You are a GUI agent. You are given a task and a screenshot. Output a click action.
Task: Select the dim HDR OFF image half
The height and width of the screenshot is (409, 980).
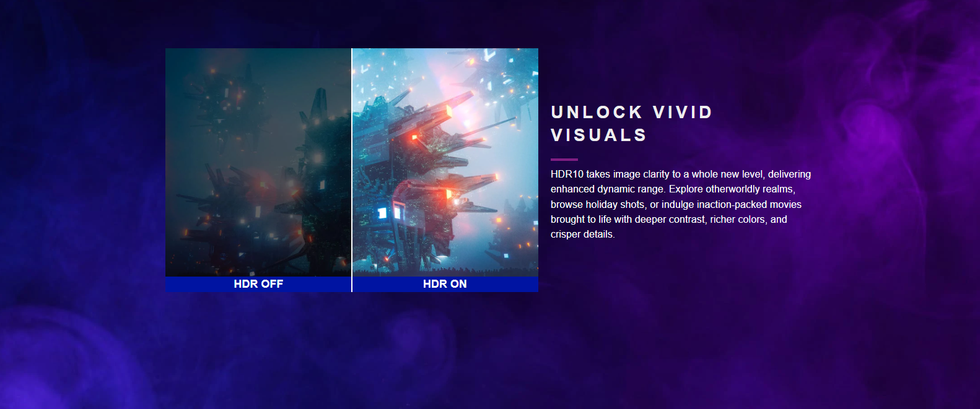(258, 162)
